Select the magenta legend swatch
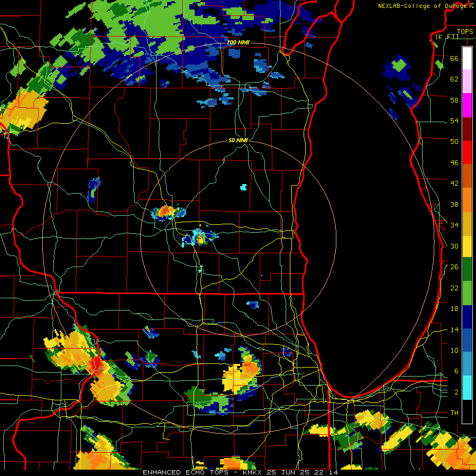 (467, 105)
